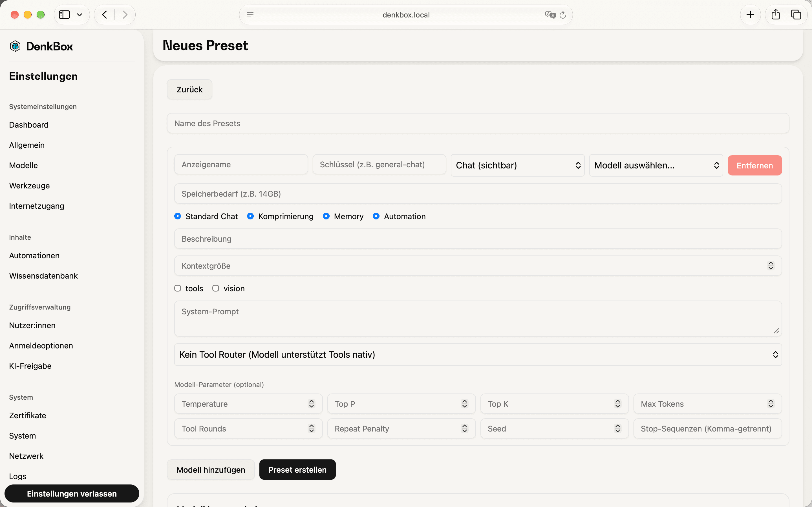Reload the page with the refresh icon
Viewport: 812px width, 507px height.
(563, 15)
